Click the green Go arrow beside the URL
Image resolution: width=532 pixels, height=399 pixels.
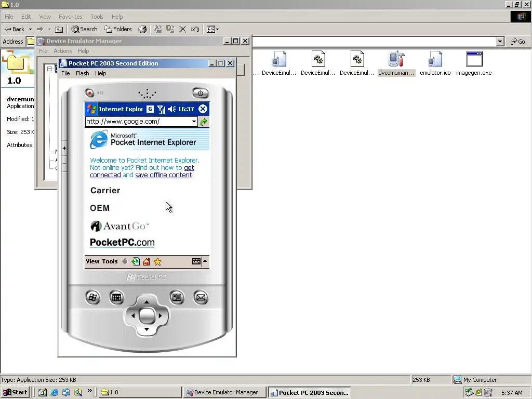[204, 122]
